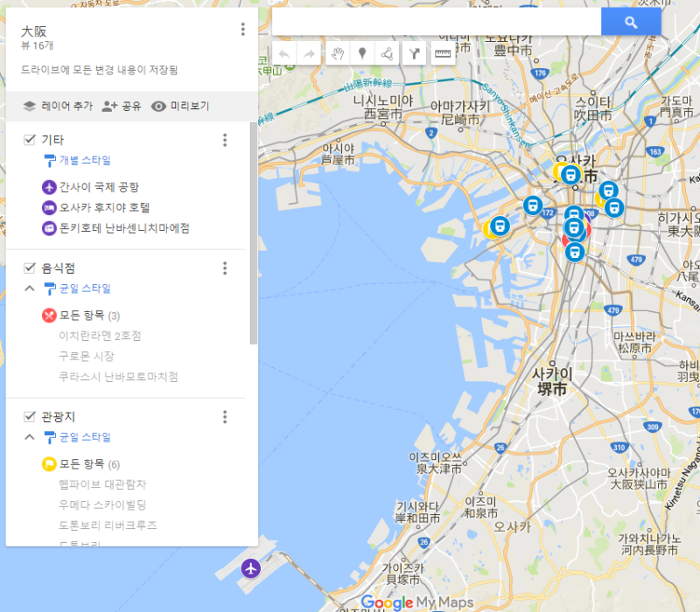This screenshot has height=612, width=700.
Task: Uncheck the 기타 layer checkbox
Action: 30,140
